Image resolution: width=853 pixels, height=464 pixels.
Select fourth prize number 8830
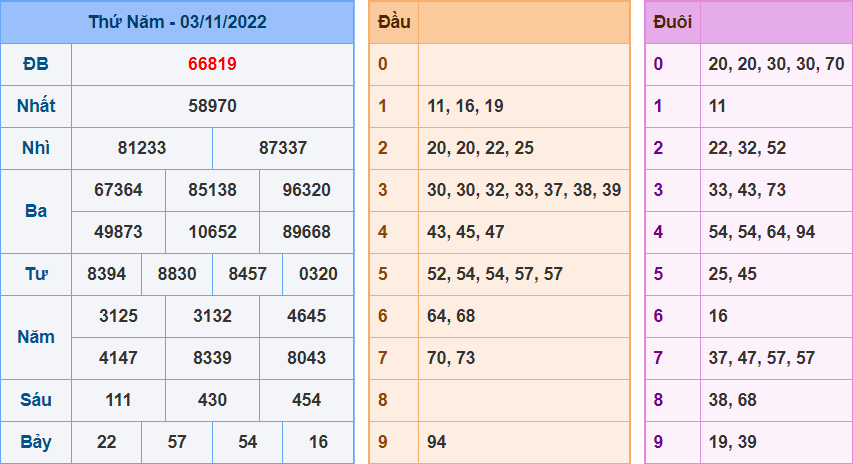click(177, 274)
